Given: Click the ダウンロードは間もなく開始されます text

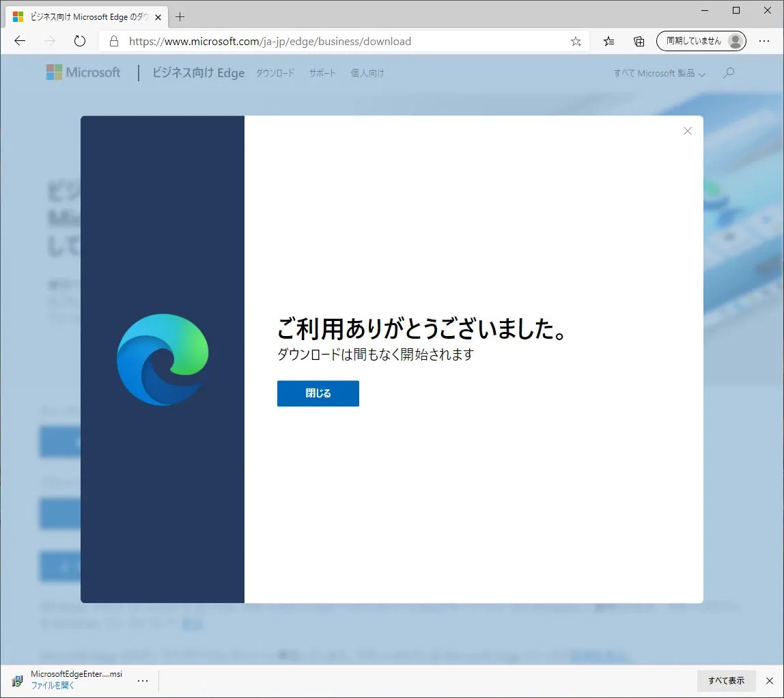Looking at the screenshot, I should coord(376,354).
